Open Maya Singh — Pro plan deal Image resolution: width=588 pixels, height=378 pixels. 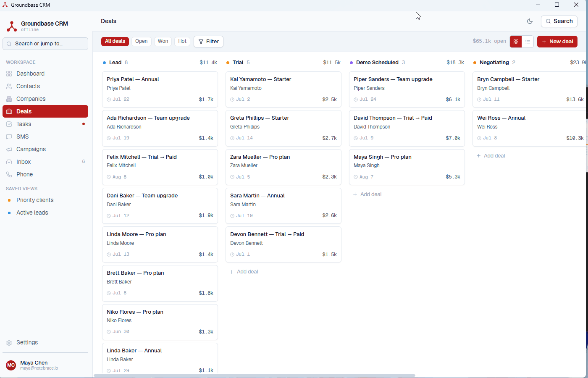pos(407,167)
